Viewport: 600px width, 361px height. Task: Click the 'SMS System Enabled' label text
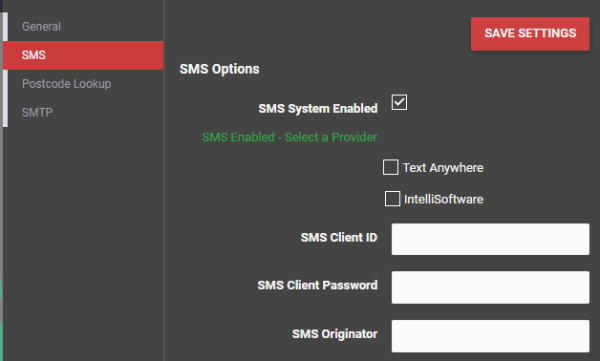point(318,108)
